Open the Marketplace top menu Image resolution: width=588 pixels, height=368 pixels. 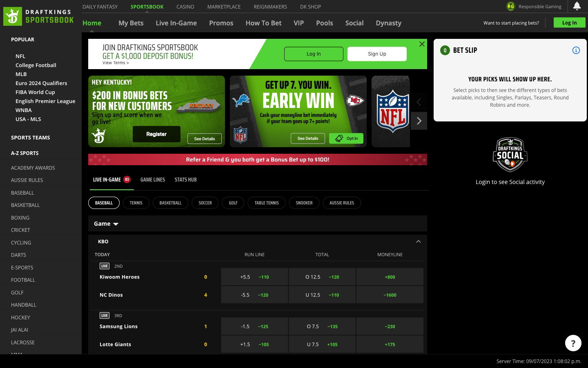pos(224,7)
